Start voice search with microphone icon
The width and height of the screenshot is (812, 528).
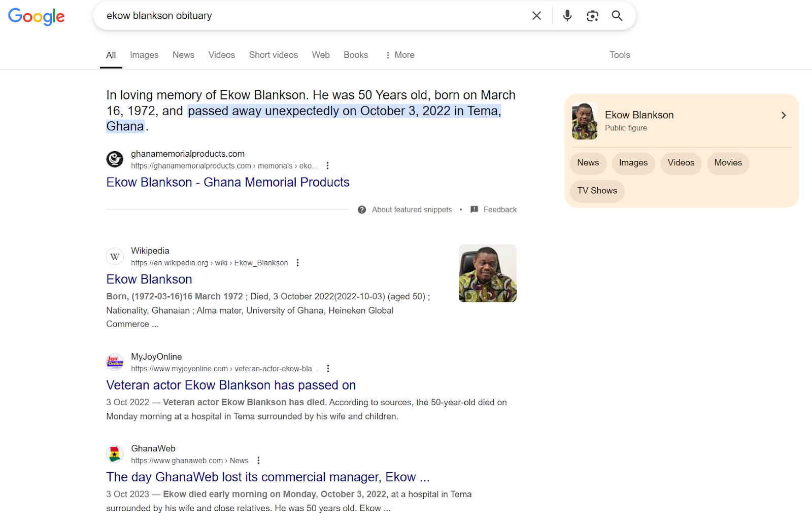coord(567,16)
